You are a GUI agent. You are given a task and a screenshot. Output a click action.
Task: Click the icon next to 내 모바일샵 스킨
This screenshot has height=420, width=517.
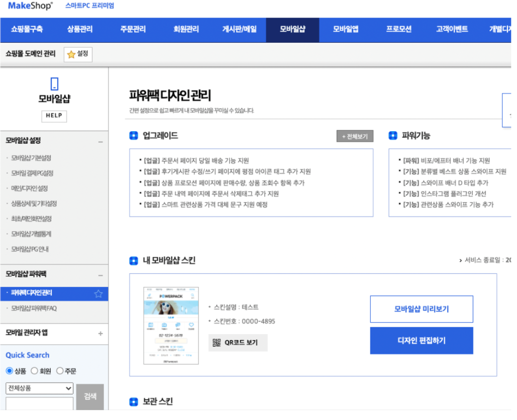(x=133, y=260)
